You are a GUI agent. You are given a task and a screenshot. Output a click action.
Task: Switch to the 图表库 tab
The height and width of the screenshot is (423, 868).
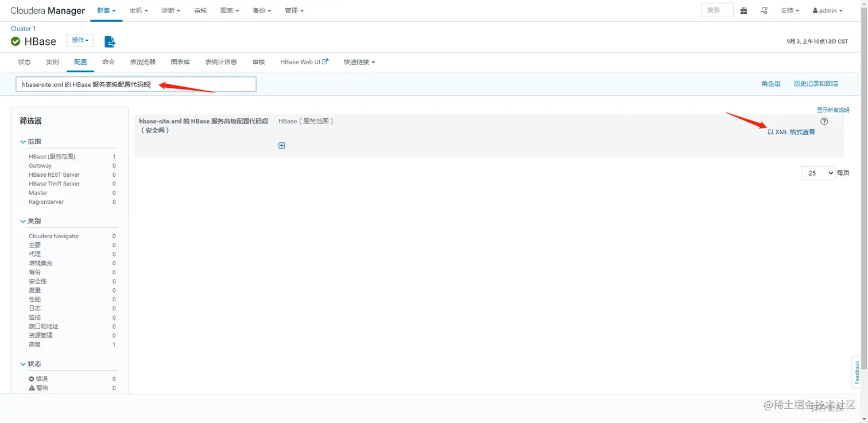(x=180, y=62)
